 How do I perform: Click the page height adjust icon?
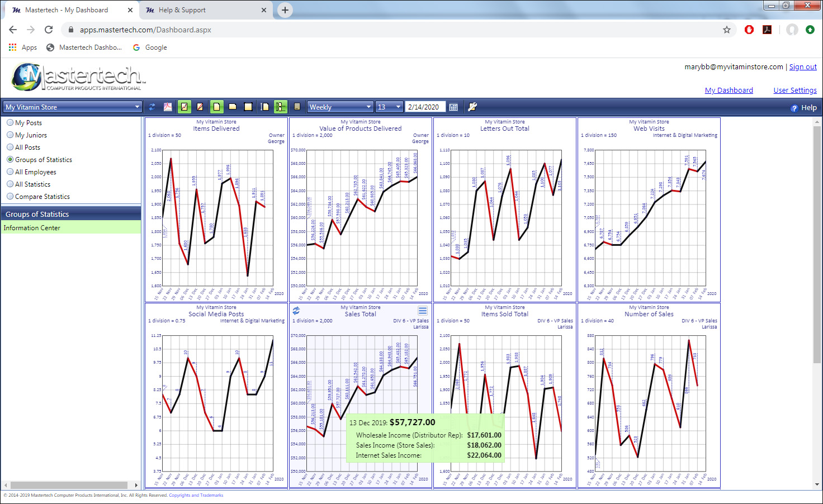pos(265,107)
